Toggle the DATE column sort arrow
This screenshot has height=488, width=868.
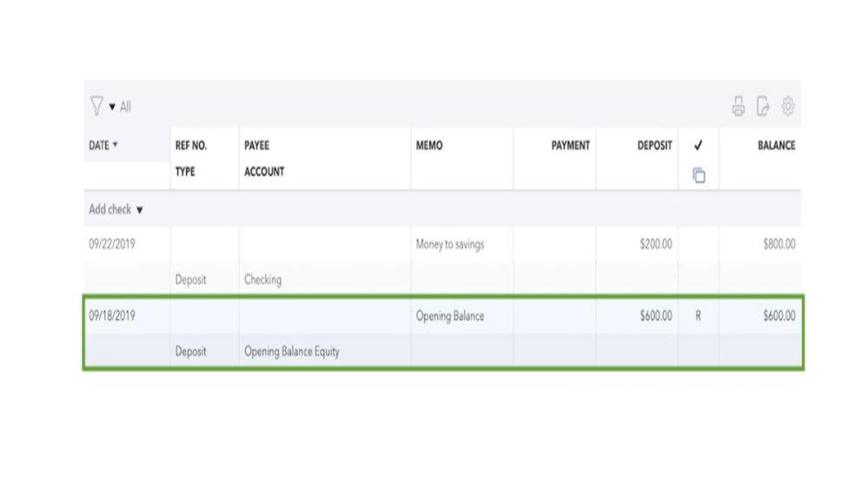tap(115, 145)
